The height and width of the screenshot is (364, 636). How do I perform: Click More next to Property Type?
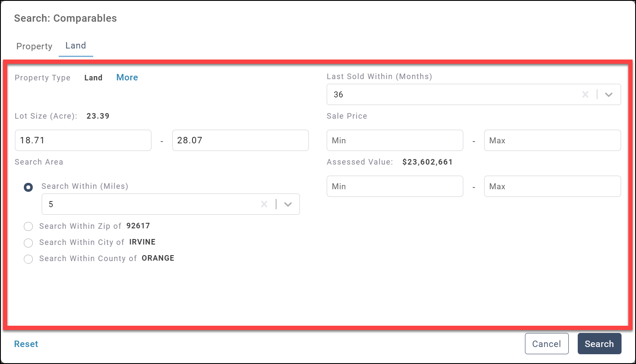click(127, 77)
